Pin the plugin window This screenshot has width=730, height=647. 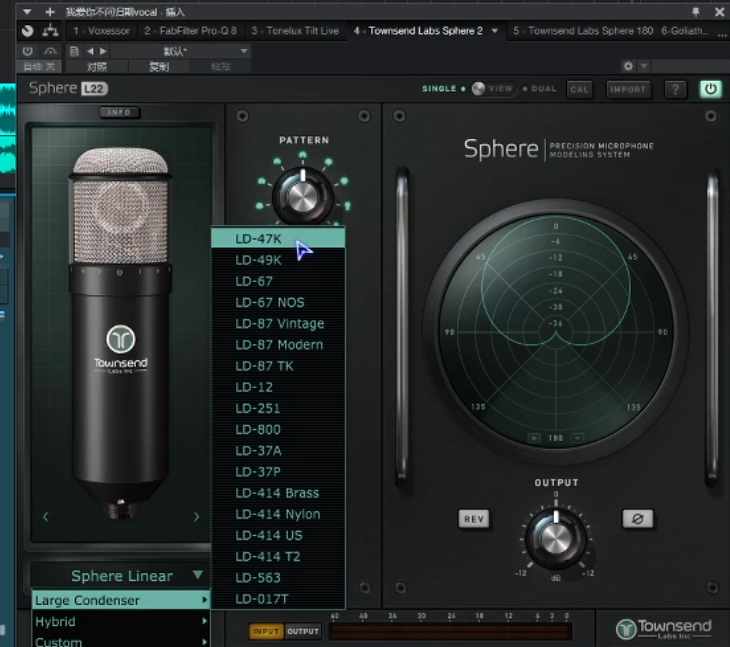(696, 12)
